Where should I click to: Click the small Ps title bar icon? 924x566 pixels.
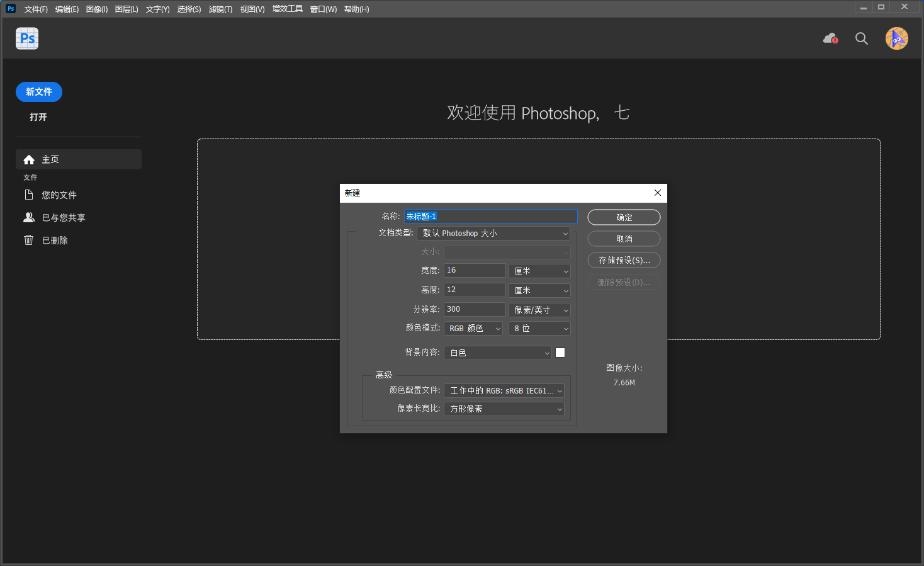click(x=11, y=9)
